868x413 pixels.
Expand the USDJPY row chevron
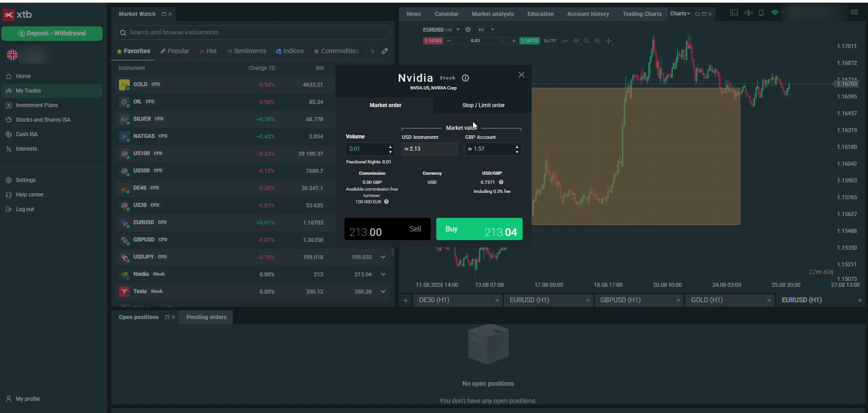click(x=383, y=257)
